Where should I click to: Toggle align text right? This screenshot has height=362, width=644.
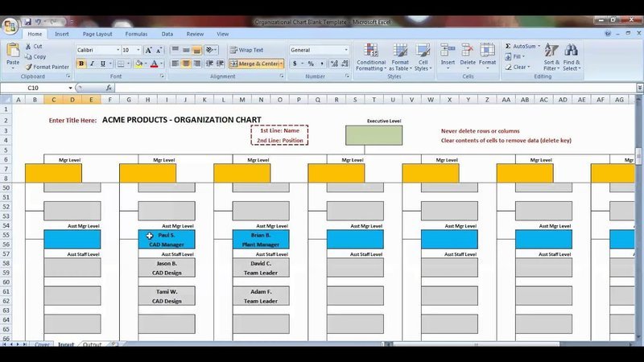196,64
